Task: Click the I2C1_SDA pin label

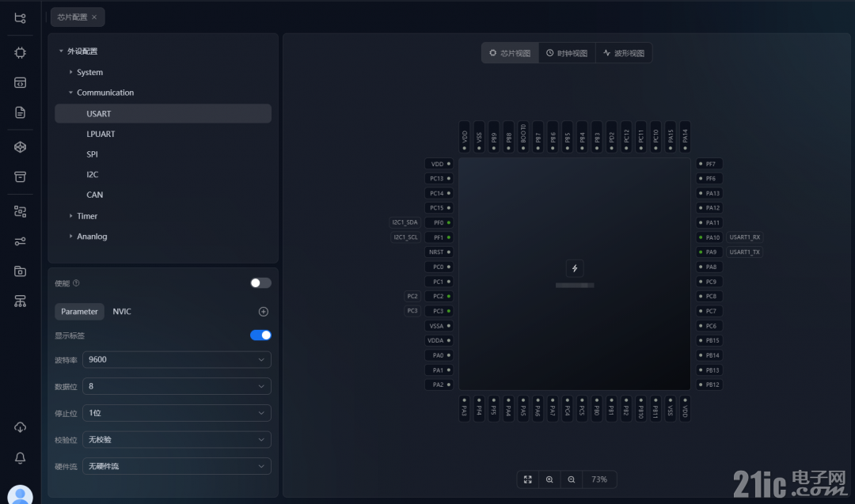Action: [x=405, y=222]
